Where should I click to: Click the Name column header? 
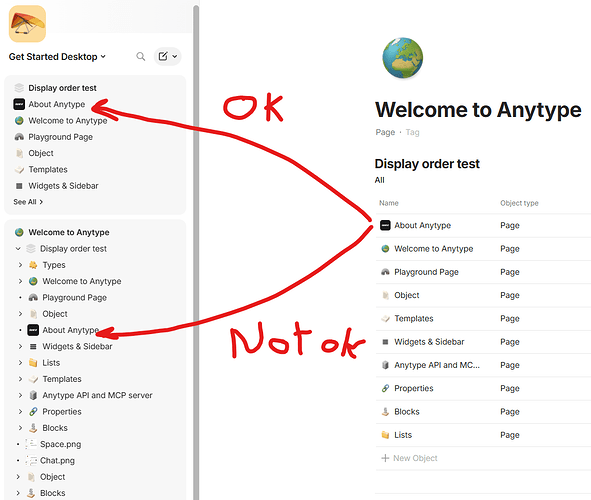point(389,203)
